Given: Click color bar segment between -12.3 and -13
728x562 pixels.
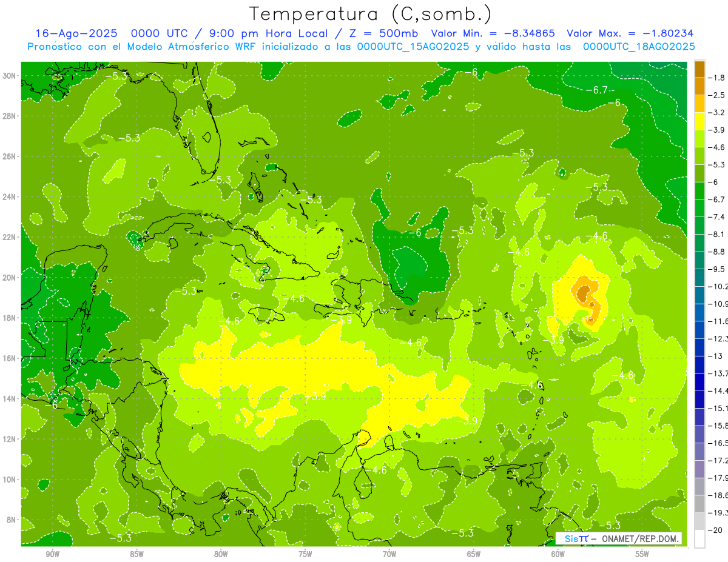Looking at the screenshot, I should coord(699,347).
